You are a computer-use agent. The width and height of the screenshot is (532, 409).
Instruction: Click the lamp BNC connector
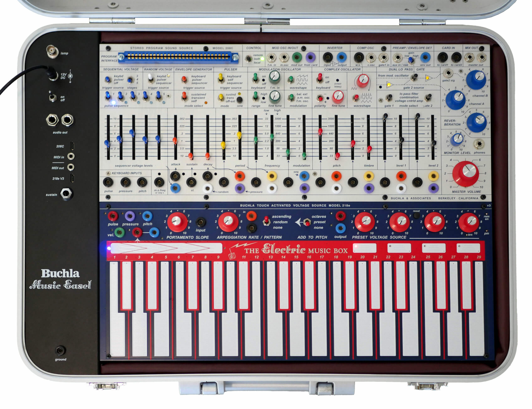[x=52, y=51]
